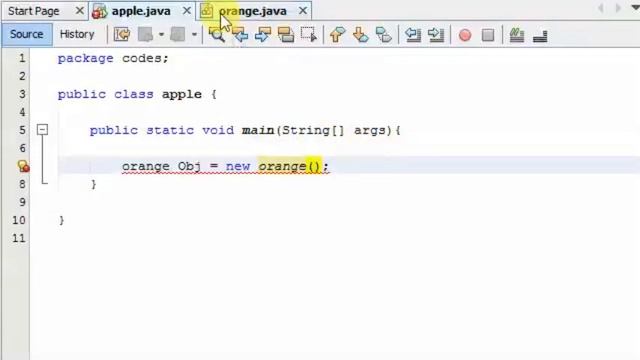Viewport: 640px width, 360px height.
Task: Click line number 3 in gutter
Action: pos(22,94)
